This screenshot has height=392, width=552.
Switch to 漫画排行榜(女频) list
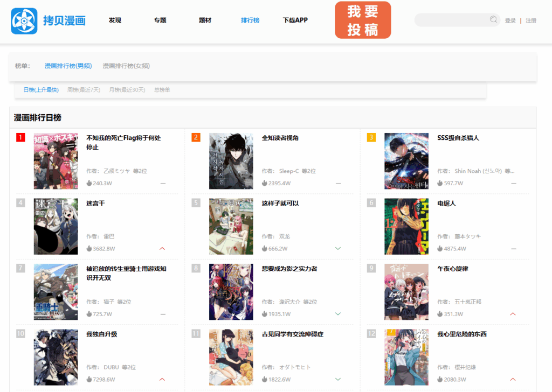126,66
